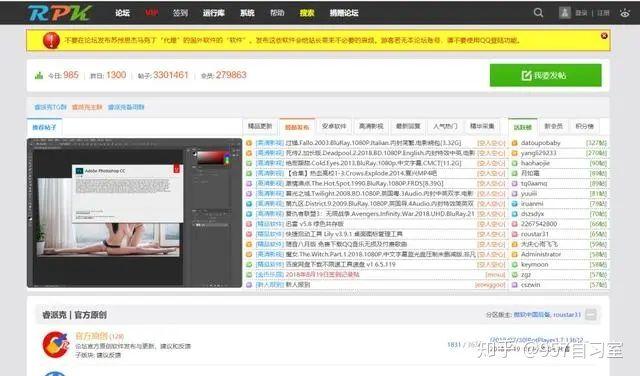Screen dimensions: 640x376
Task: Open user cszwin's profile
Action: click(530, 285)
